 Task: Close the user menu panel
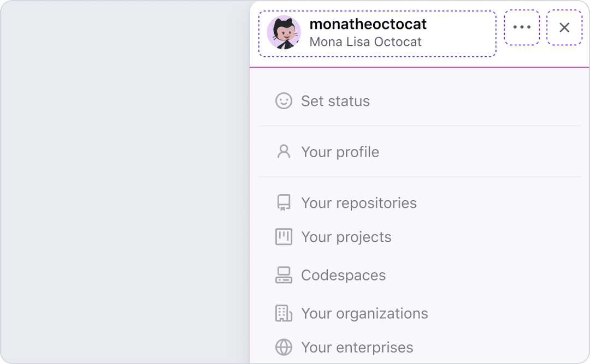(x=564, y=27)
